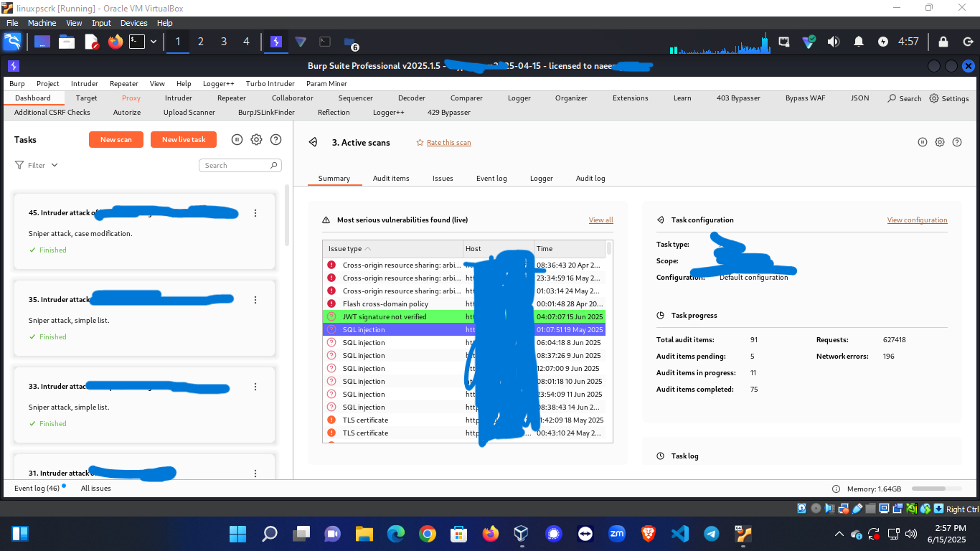Switch to the Issues tab
980x551 pixels.
pos(443,178)
